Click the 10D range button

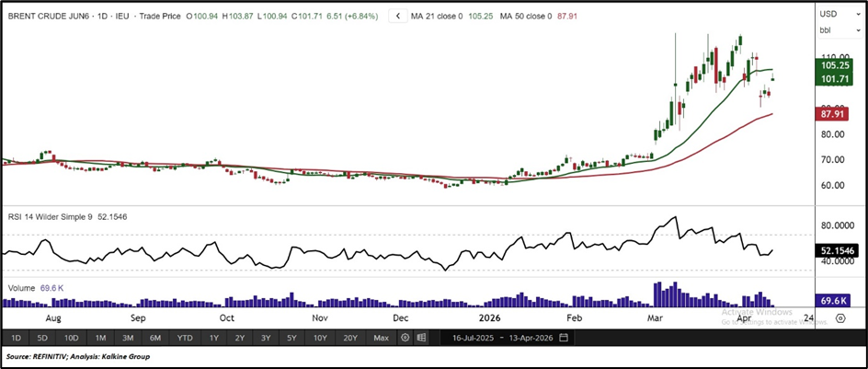point(71,338)
